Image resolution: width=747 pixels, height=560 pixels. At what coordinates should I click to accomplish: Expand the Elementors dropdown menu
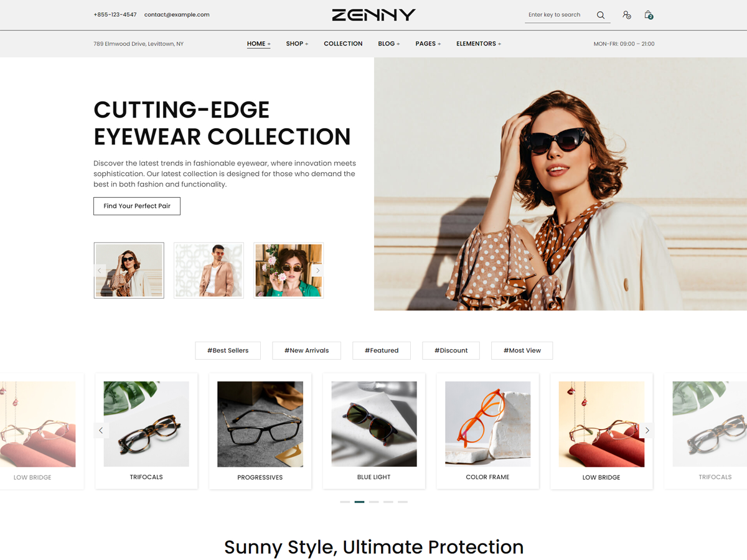click(x=479, y=44)
